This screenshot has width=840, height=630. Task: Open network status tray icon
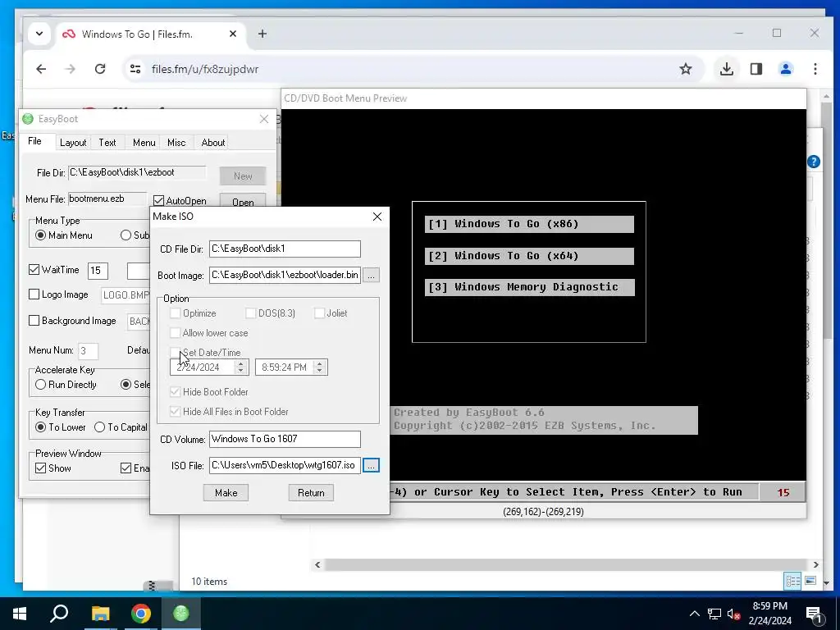[x=714, y=614]
